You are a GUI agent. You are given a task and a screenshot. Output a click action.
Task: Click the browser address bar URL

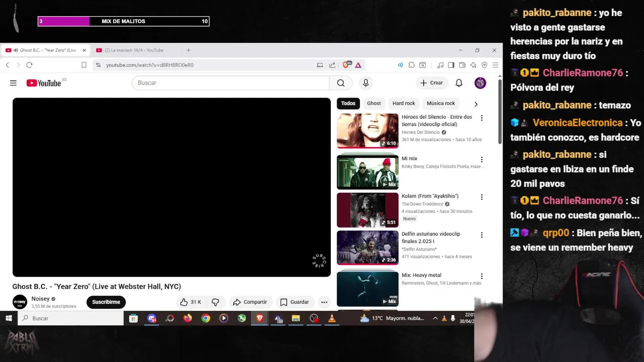click(150, 65)
